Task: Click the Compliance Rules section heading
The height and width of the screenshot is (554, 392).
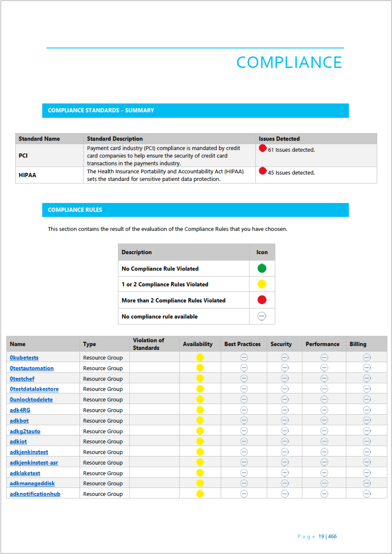Action: point(75,210)
